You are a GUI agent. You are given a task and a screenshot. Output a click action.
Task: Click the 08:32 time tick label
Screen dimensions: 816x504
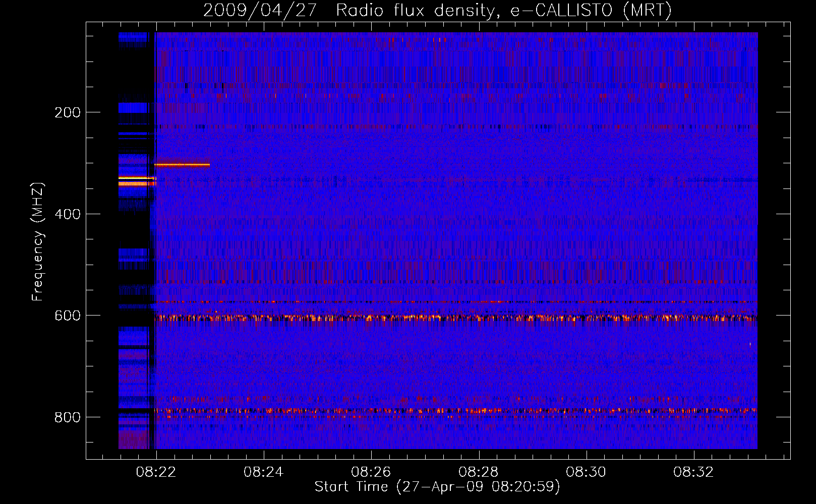693,472
